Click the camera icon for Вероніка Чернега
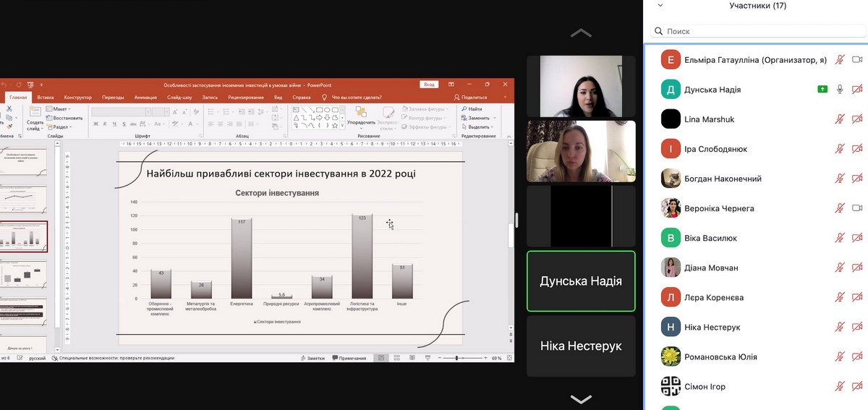Image resolution: width=868 pixels, height=410 pixels. [x=859, y=208]
